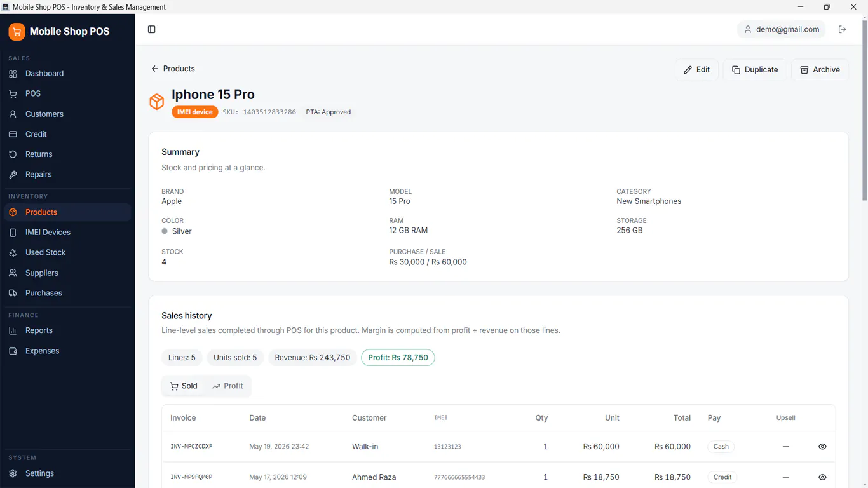This screenshot has height=488, width=868.
Task: Switch to the Sold tab
Action: click(184, 386)
